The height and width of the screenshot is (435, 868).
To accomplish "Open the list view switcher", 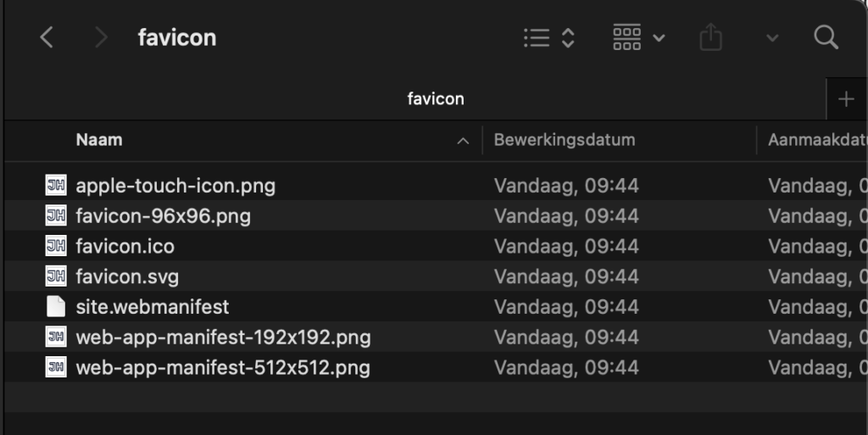I will coord(549,37).
